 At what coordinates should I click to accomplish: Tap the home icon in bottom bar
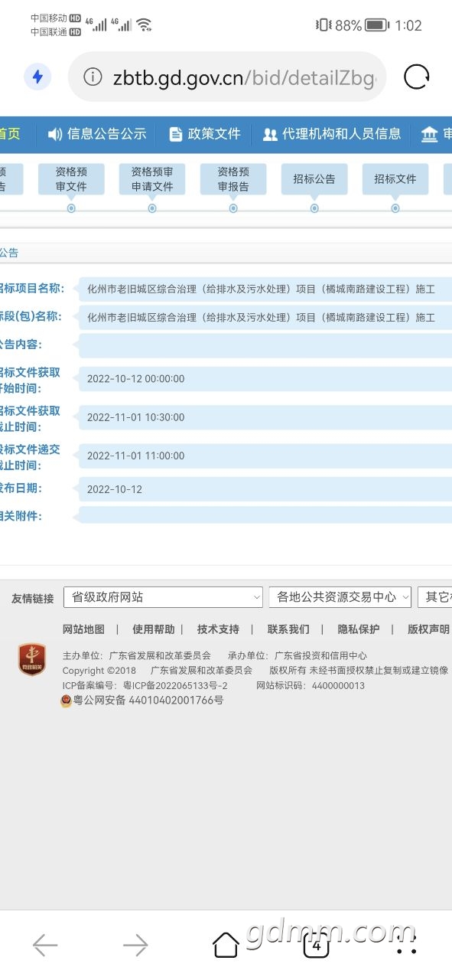(x=226, y=945)
